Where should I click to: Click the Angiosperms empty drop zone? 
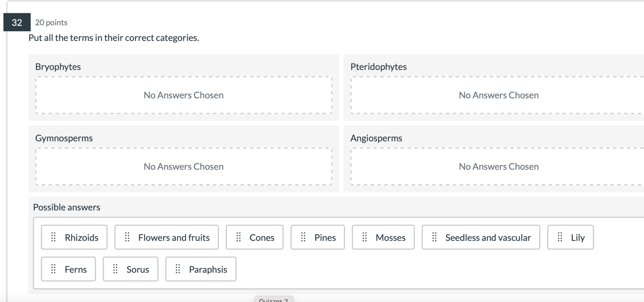click(x=498, y=167)
